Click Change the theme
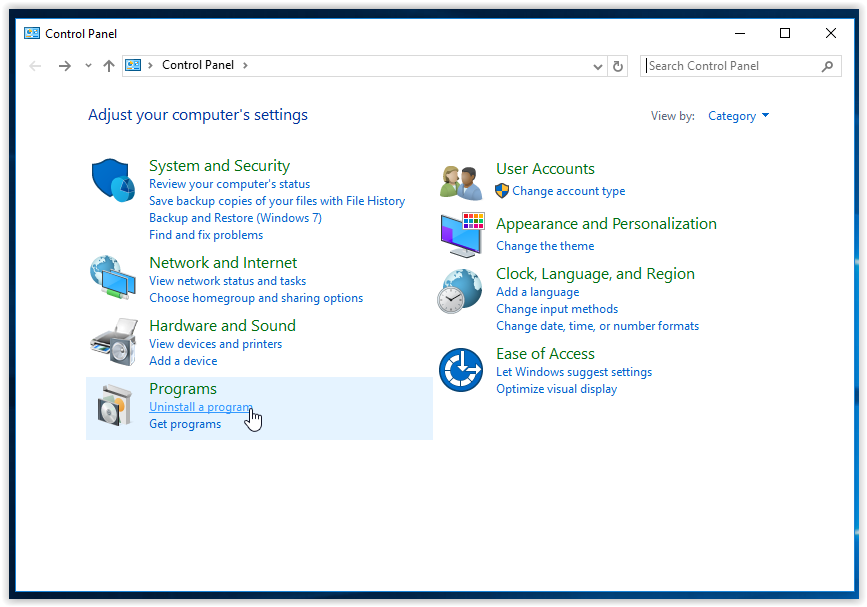Image resolution: width=867 pixels, height=607 pixels. pyautogui.click(x=545, y=246)
